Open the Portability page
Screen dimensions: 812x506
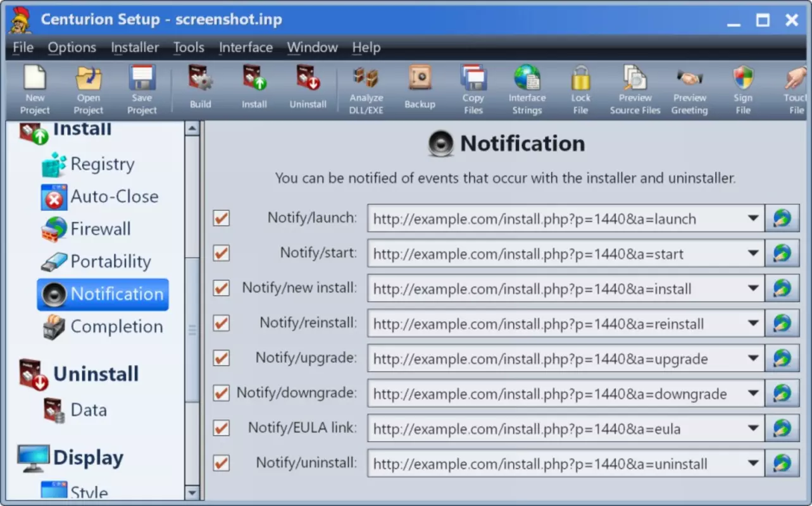[x=96, y=262]
